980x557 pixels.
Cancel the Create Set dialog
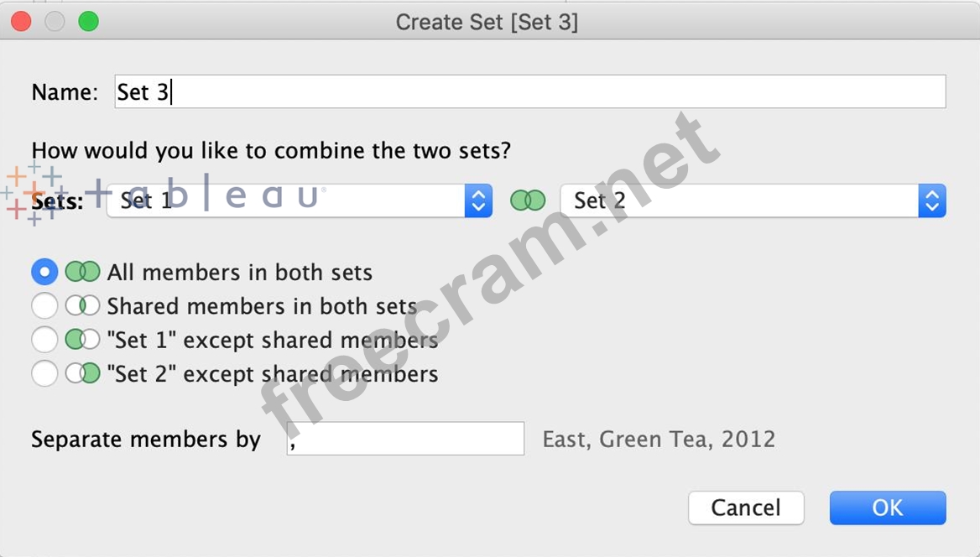click(x=746, y=508)
